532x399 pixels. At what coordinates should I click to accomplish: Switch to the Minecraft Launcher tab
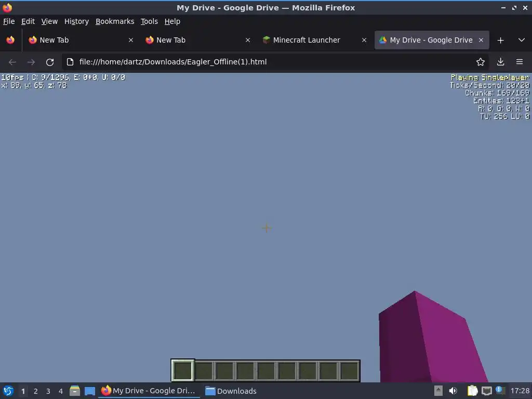click(x=315, y=40)
